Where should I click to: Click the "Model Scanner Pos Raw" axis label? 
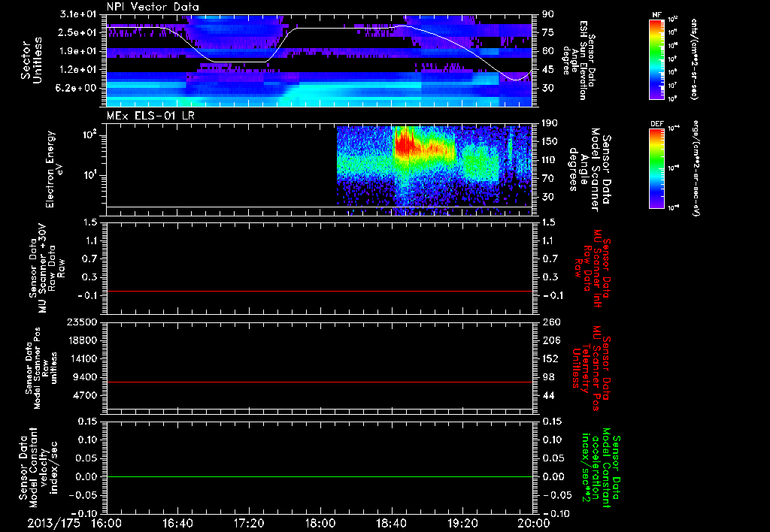point(41,369)
